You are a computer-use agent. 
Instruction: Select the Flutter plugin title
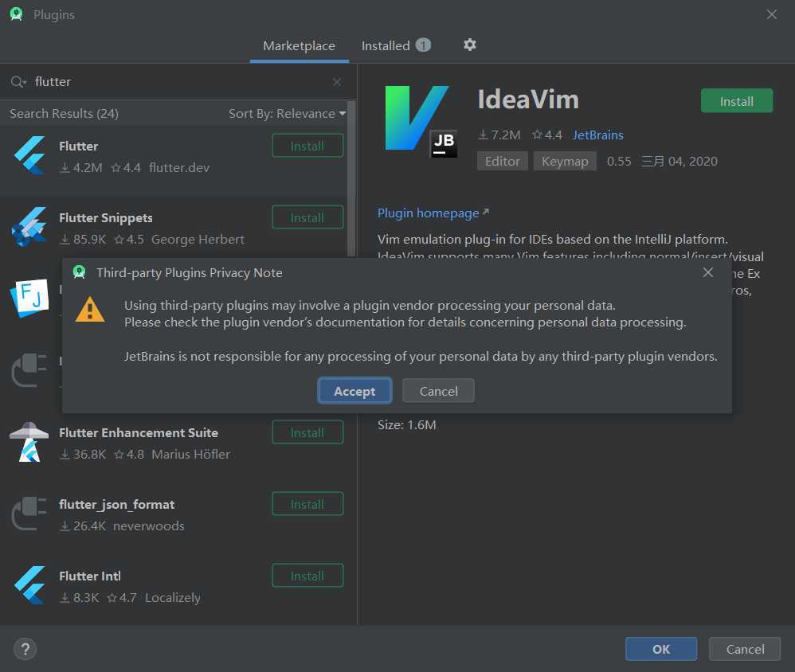click(x=79, y=146)
